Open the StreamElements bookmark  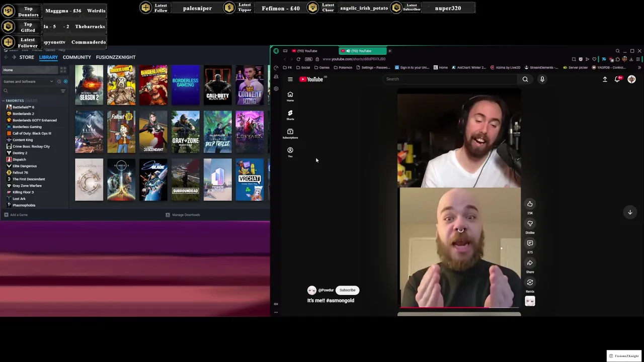click(541, 67)
